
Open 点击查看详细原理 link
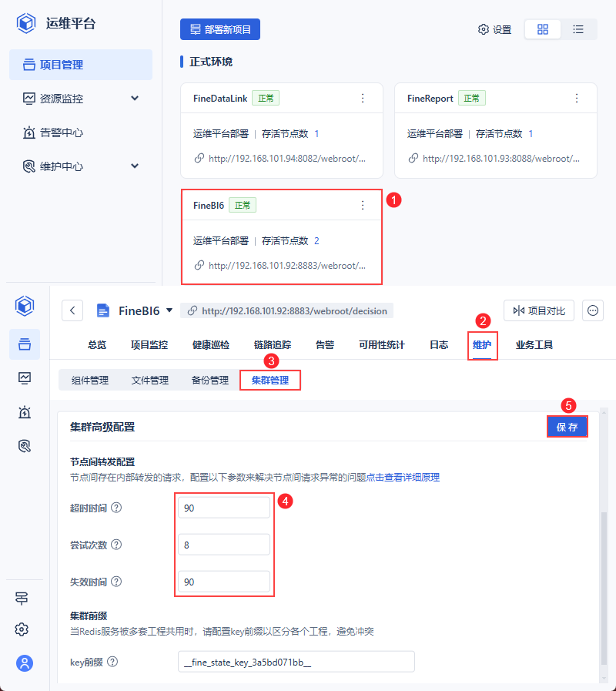(403, 478)
